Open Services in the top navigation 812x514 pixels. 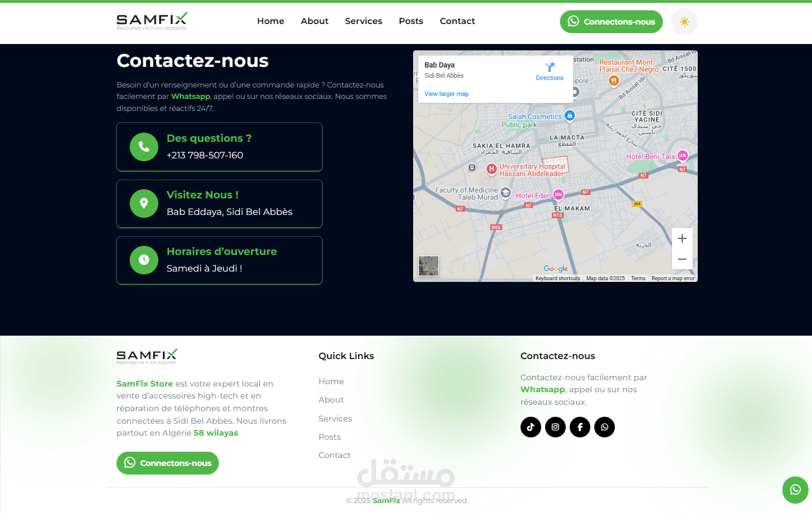point(363,21)
